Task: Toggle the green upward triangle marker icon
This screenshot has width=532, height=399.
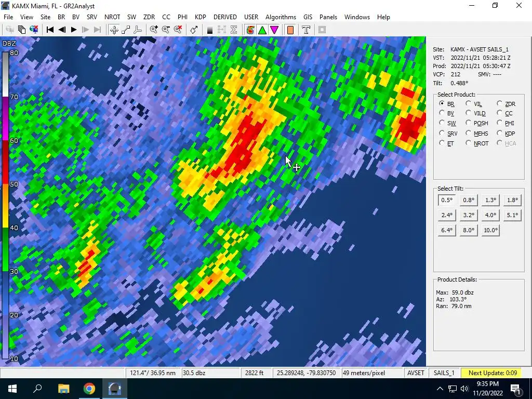Action: pos(262,30)
